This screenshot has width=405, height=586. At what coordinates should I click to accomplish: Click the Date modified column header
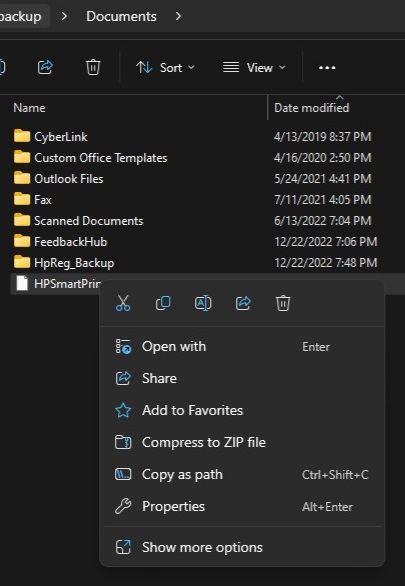coord(312,108)
